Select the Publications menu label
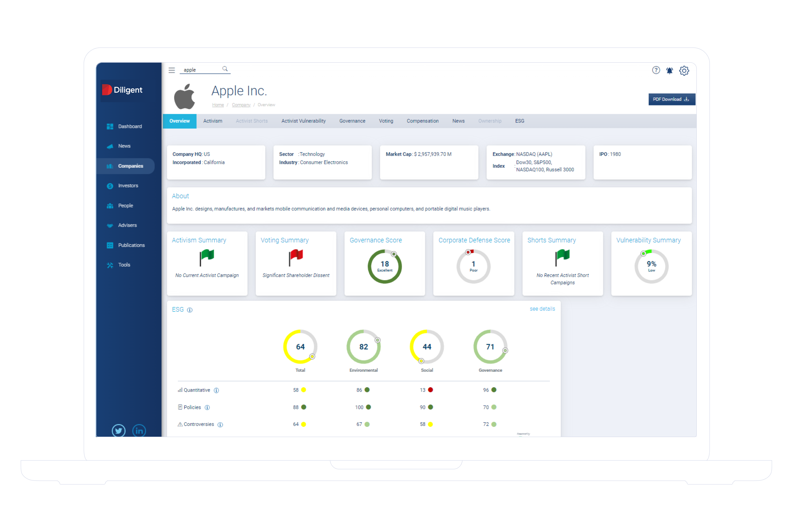 pos(131,245)
